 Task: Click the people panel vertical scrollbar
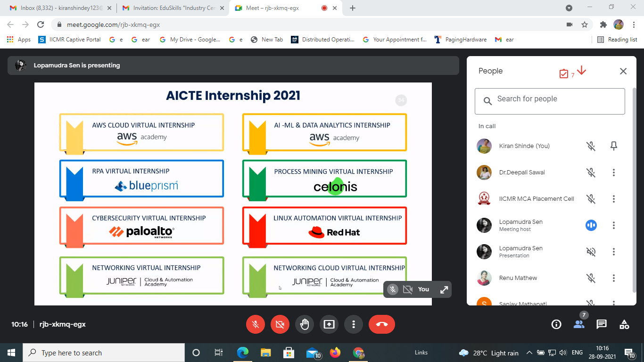[x=635, y=189]
